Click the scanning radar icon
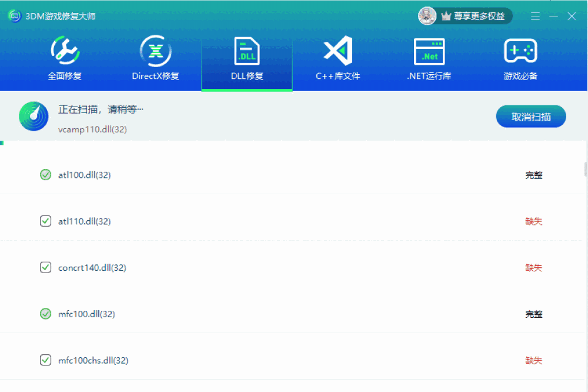 coord(34,116)
